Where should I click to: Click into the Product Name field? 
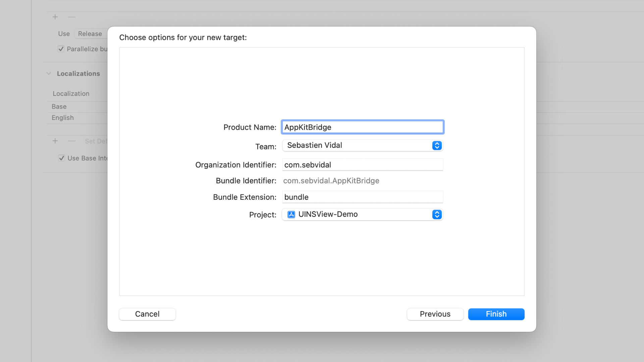362,127
